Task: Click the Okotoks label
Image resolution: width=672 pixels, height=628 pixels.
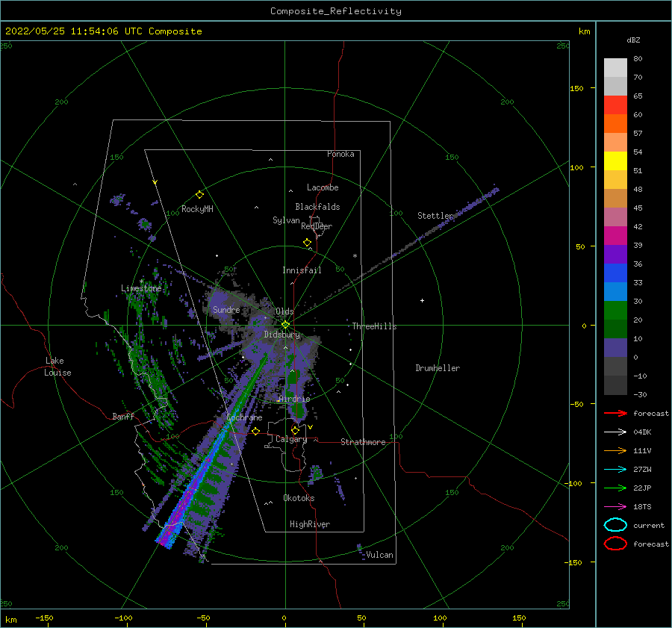Action: (299, 498)
